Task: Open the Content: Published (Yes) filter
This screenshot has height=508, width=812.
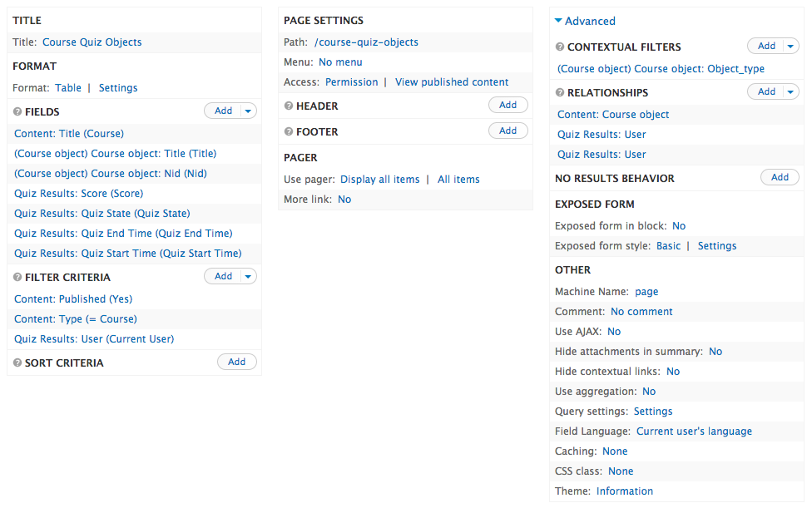Action: (73, 299)
